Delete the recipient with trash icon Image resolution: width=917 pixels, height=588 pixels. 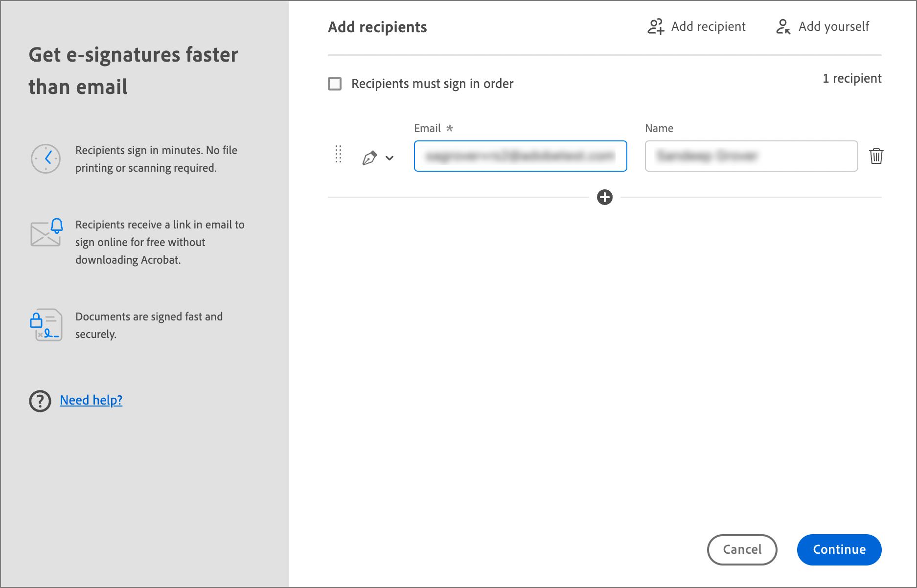876,156
